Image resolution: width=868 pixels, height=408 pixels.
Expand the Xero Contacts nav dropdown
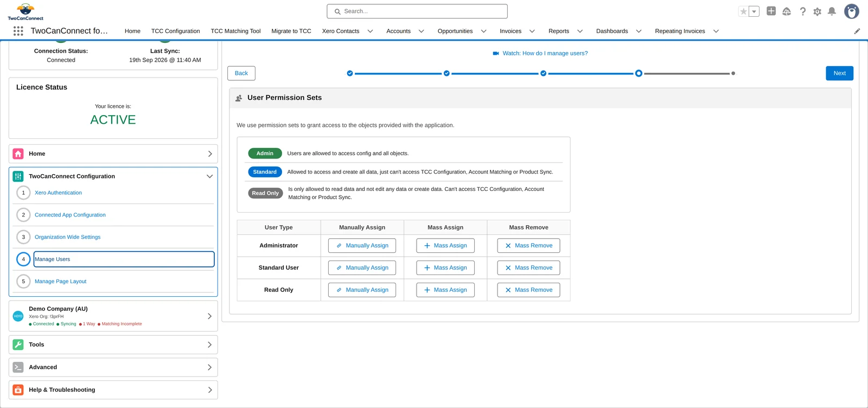tap(371, 31)
